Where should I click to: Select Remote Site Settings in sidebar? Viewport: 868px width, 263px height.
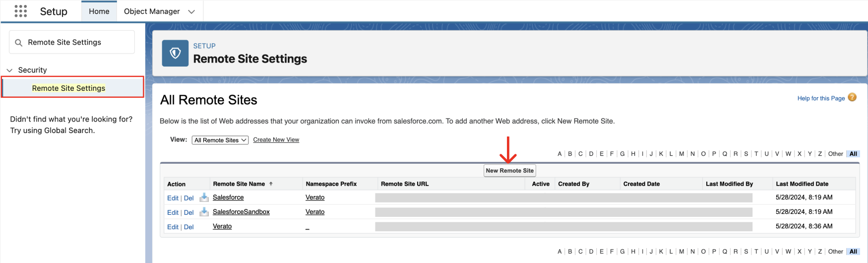tap(73, 88)
